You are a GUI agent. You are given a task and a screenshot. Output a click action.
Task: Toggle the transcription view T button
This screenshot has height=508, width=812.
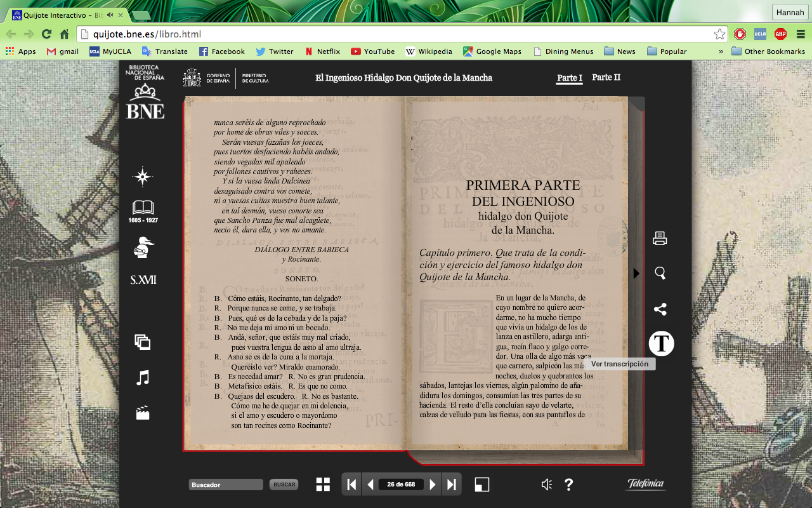click(661, 344)
